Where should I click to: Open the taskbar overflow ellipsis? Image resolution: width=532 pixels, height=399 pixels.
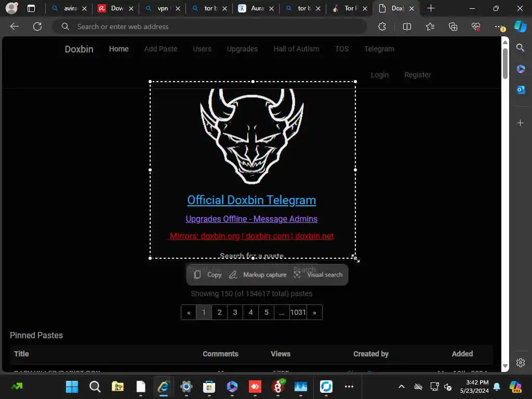coord(349,387)
